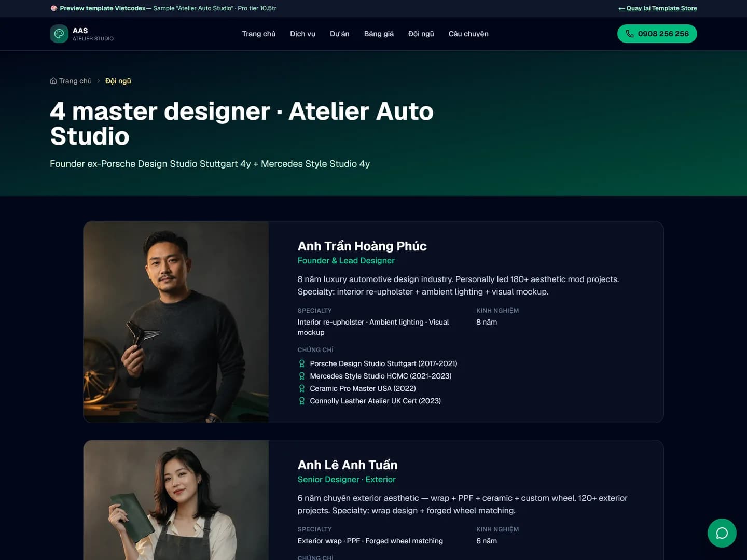Viewport: 747px width, 560px height.
Task: Open Câu chuyện menu item
Action: pos(468,34)
